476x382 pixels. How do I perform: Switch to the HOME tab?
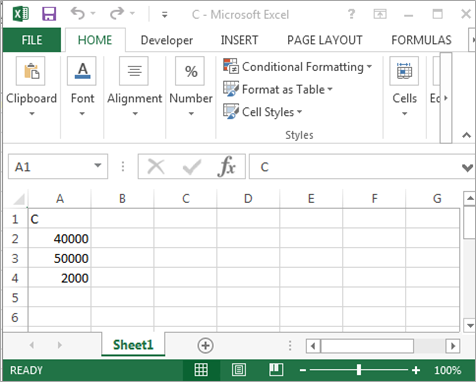[x=95, y=40]
